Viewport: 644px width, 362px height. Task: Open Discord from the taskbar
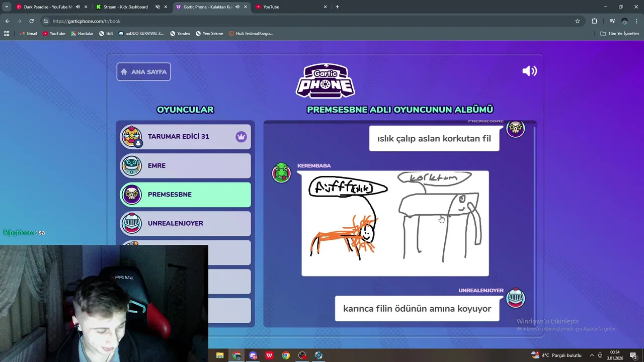click(x=253, y=355)
